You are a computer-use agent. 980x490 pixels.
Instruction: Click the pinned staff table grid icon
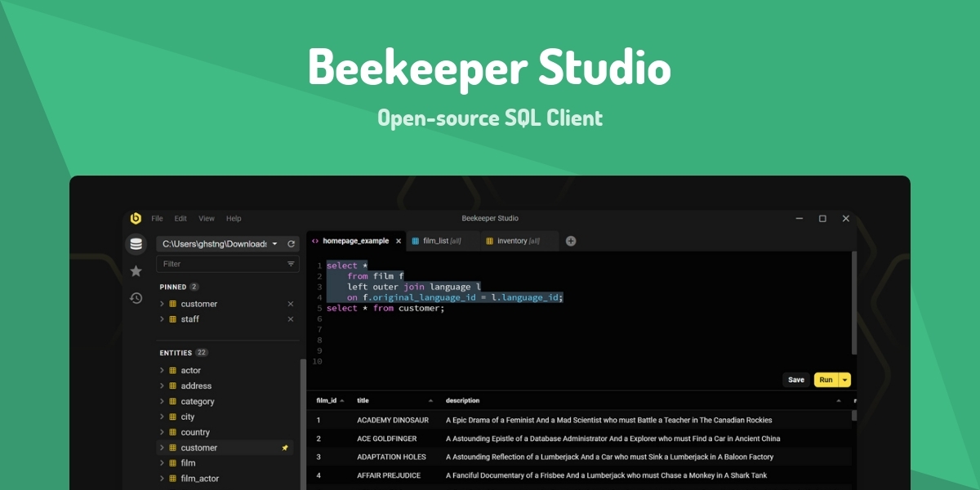(172, 319)
